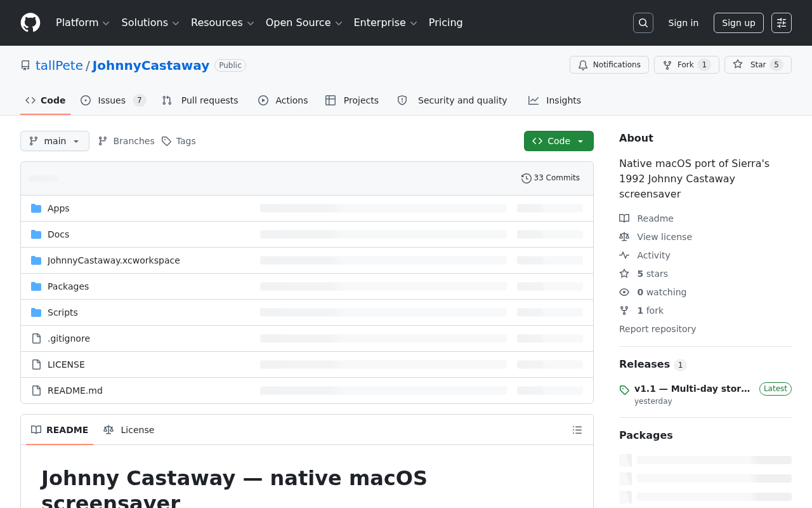
Task: Click the Activity link in About
Action: point(653,255)
